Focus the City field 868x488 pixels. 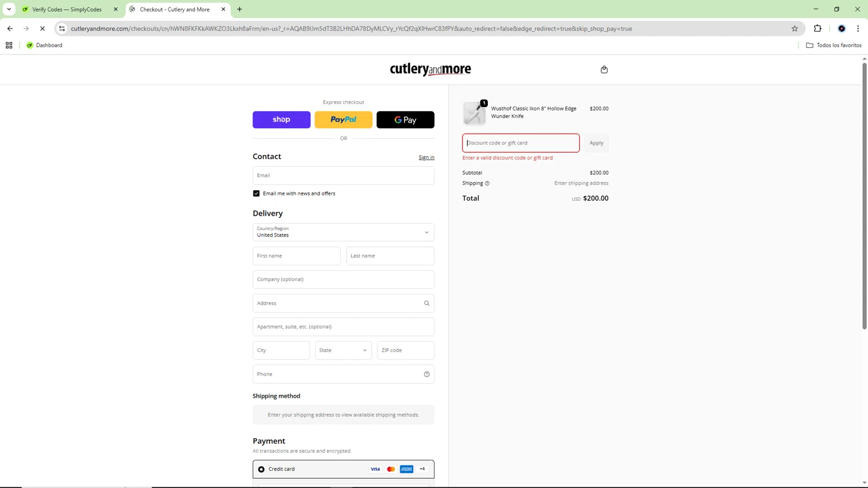pyautogui.click(x=281, y=350)
